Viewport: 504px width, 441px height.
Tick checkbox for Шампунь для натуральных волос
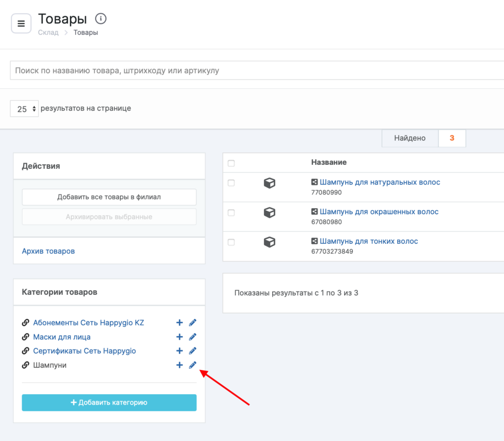point(231,183)
